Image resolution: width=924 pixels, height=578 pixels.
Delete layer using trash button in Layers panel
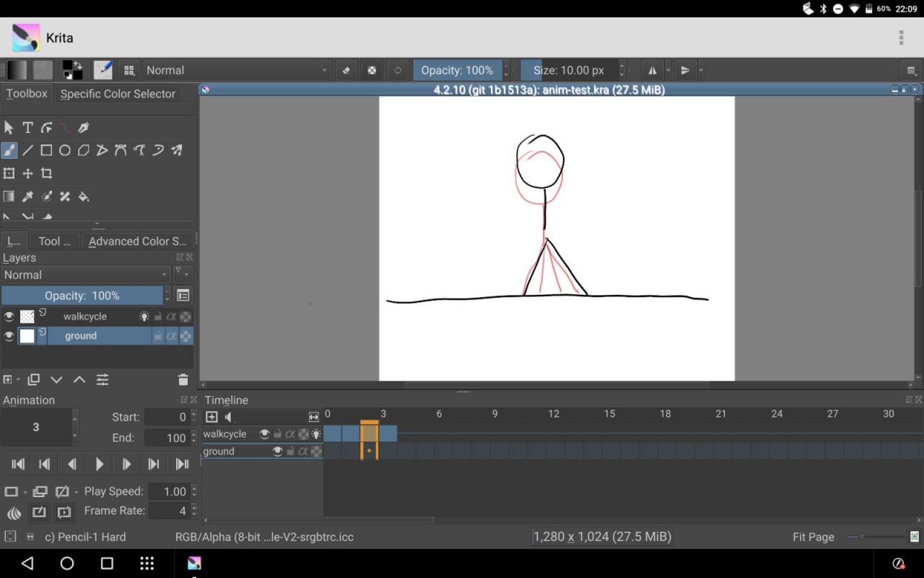point(183,379)
